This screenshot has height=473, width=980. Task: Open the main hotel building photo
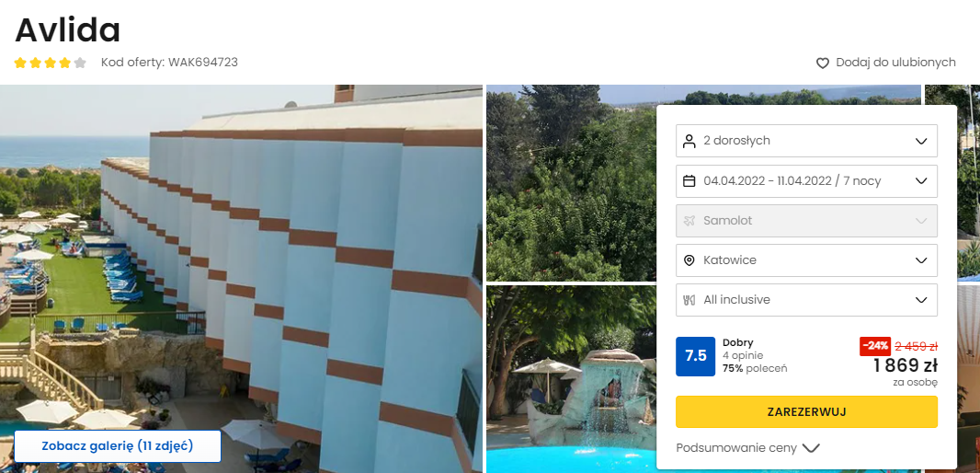[241, 279]
